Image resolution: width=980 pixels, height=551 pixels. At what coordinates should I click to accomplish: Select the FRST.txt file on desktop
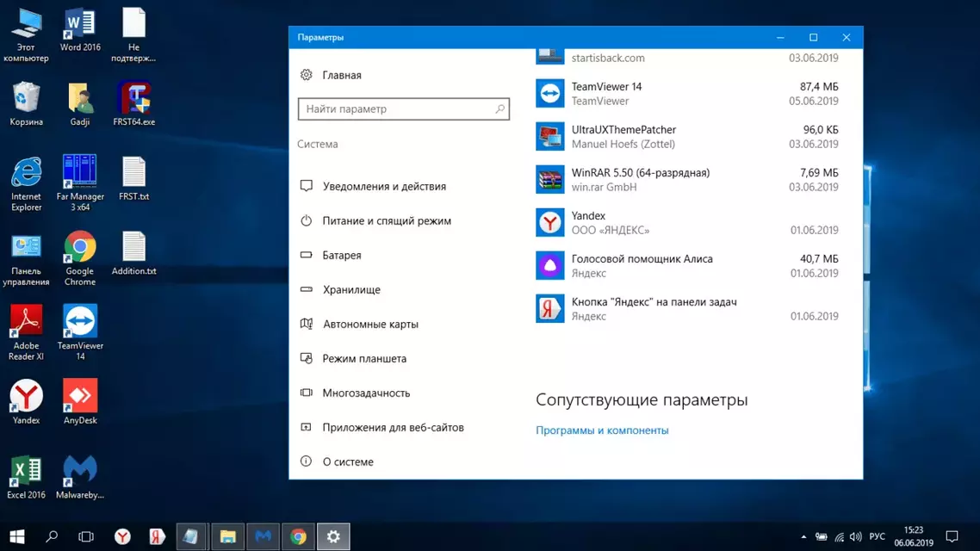[133, 179]
